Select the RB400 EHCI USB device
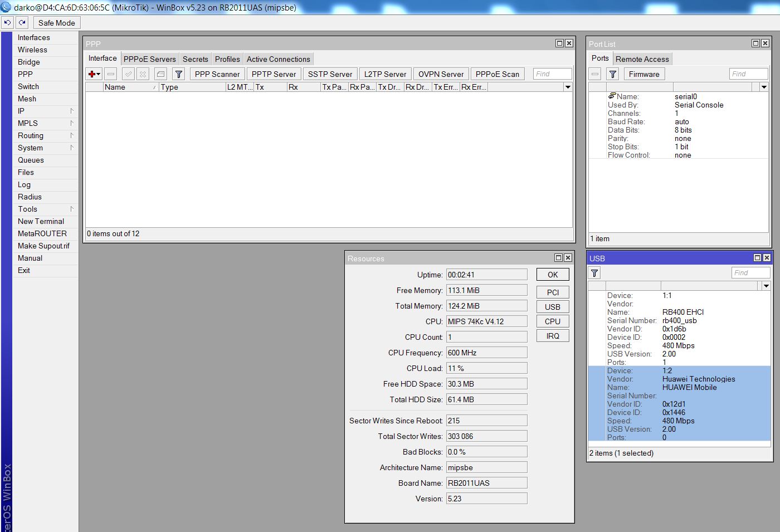The image size is (780, 532). pyautogui.click(x=680, y=329)
